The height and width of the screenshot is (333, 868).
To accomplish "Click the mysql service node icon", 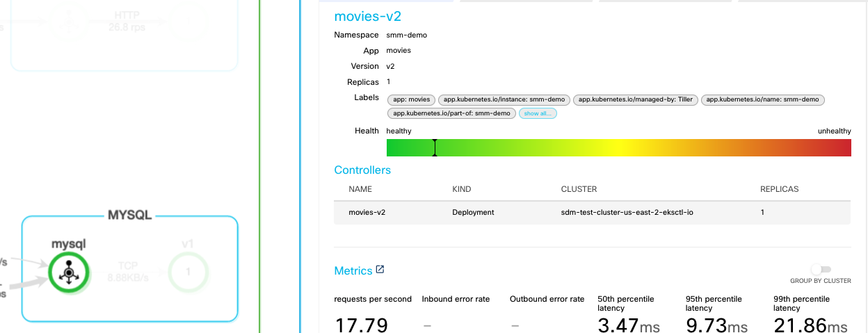I will 69,272.
